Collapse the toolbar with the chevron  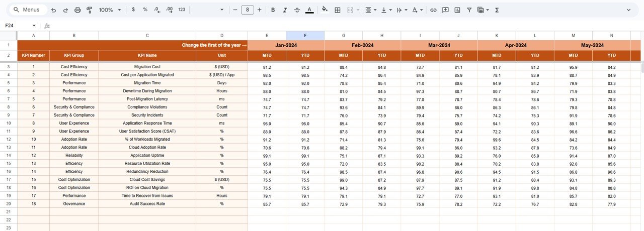(628, 10)
